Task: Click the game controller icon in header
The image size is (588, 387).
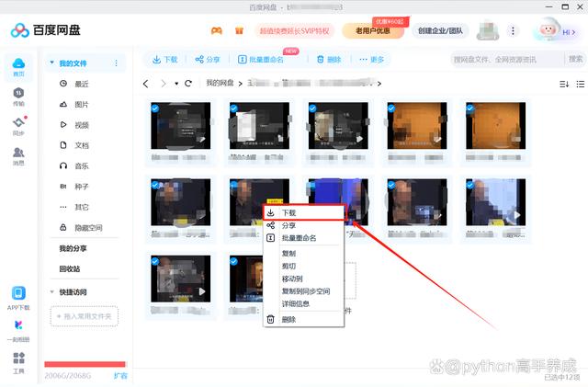Action: [217, 30]
